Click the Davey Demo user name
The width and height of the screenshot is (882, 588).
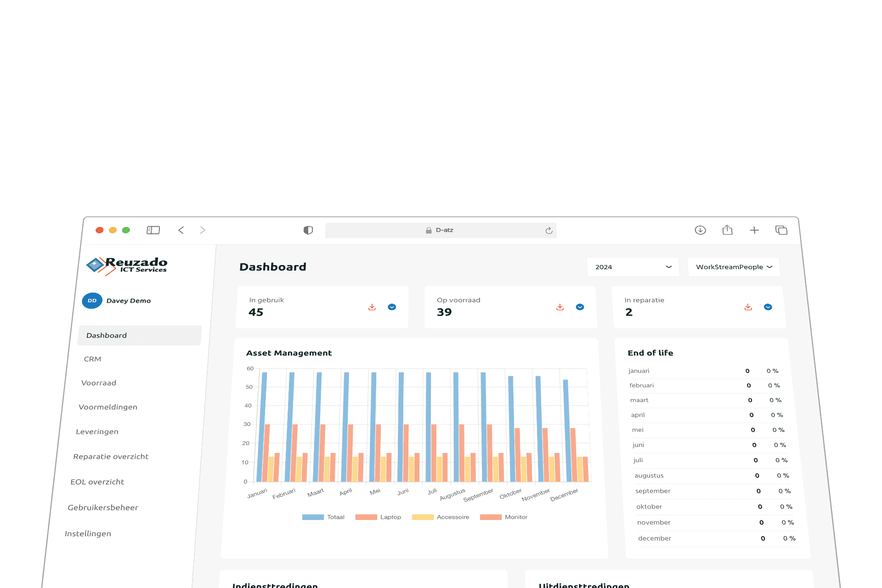(129, 301)
